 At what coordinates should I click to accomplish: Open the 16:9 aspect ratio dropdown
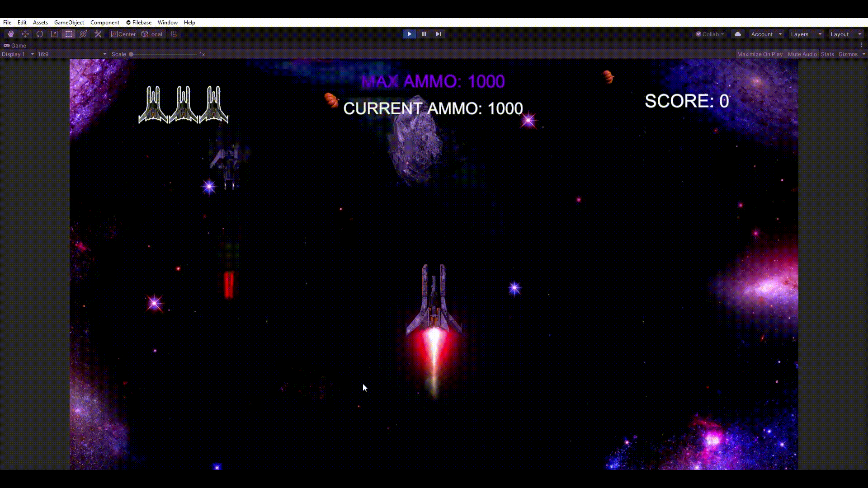coord(72,54)
